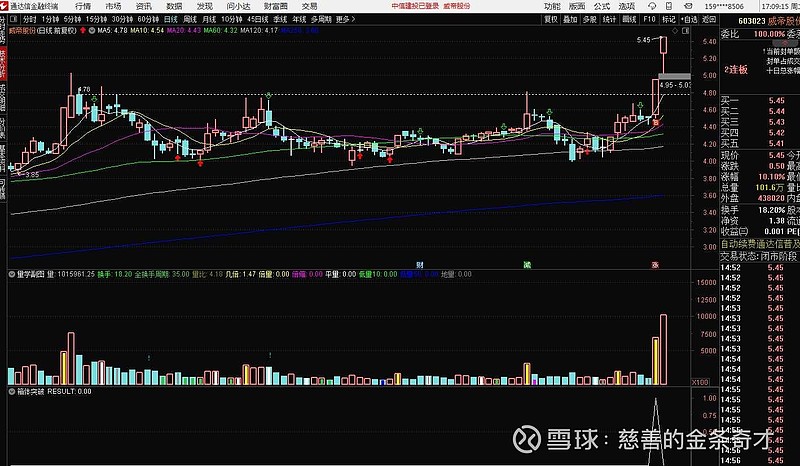
Task: Select the 月线 monthly period
Action: pyautogui.click(x=209, y=19)
